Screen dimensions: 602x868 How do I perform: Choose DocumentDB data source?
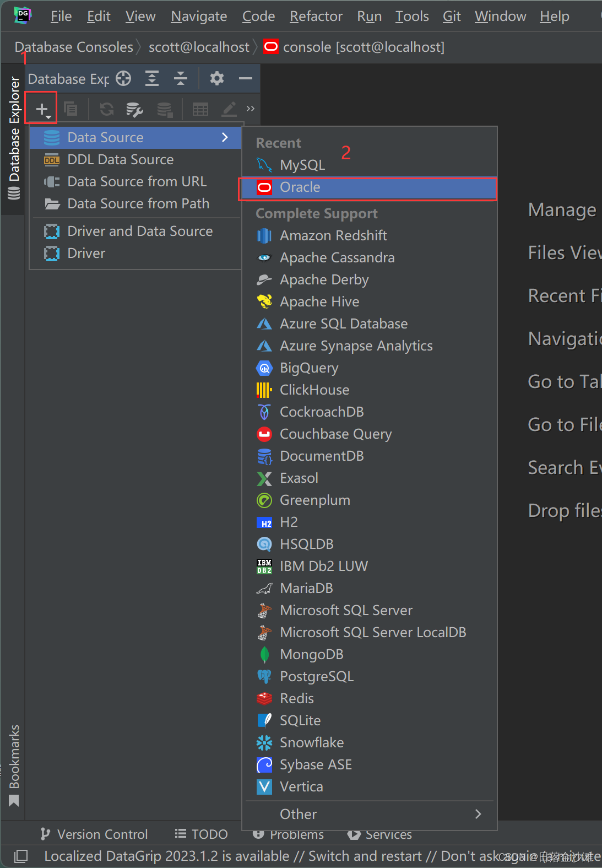(x=370, y=456)
